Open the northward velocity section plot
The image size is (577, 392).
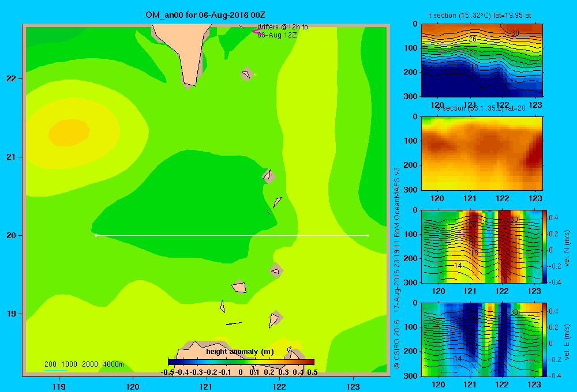tap(482, 246)
